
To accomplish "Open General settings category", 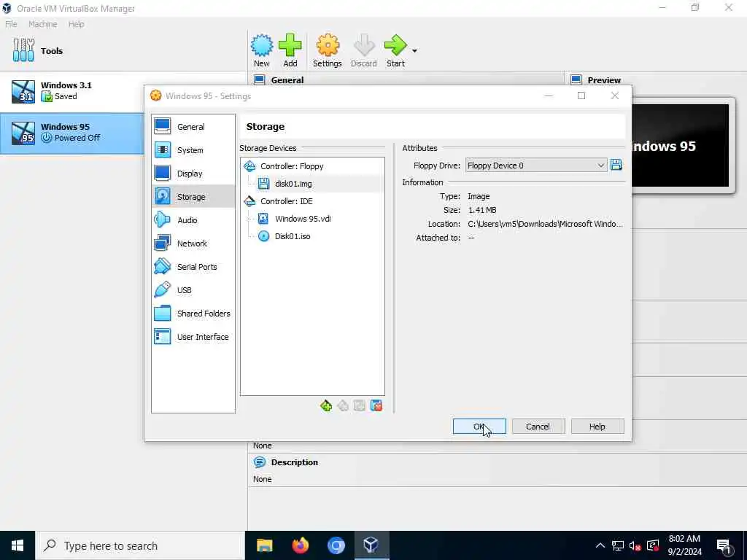I will (x=193, y=127).
